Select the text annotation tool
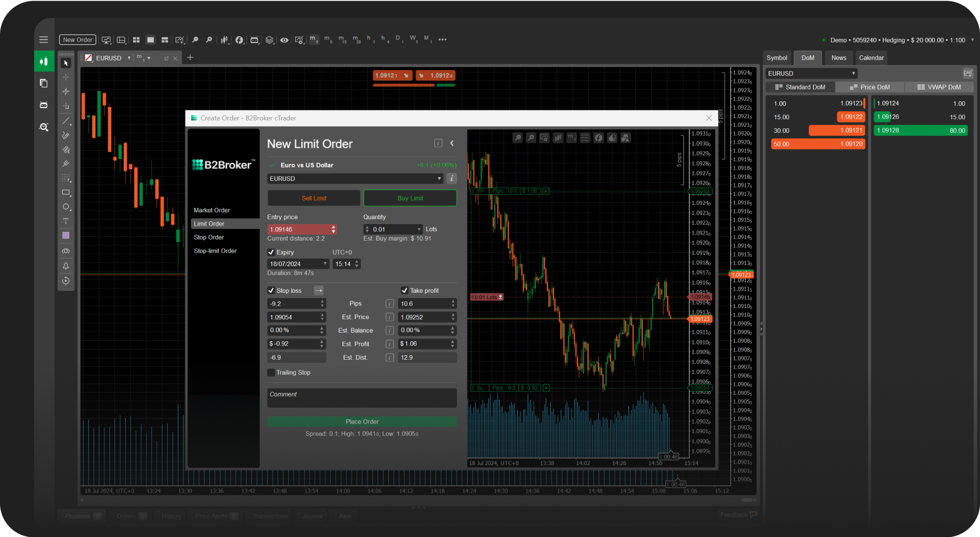 click(x=66, y=221)
